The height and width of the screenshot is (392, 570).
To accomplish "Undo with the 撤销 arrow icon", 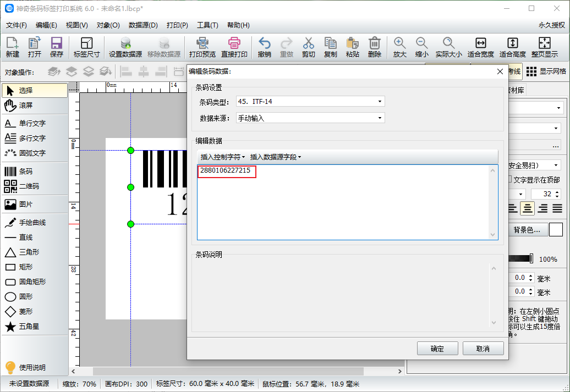I will click(x=264, y=47).
